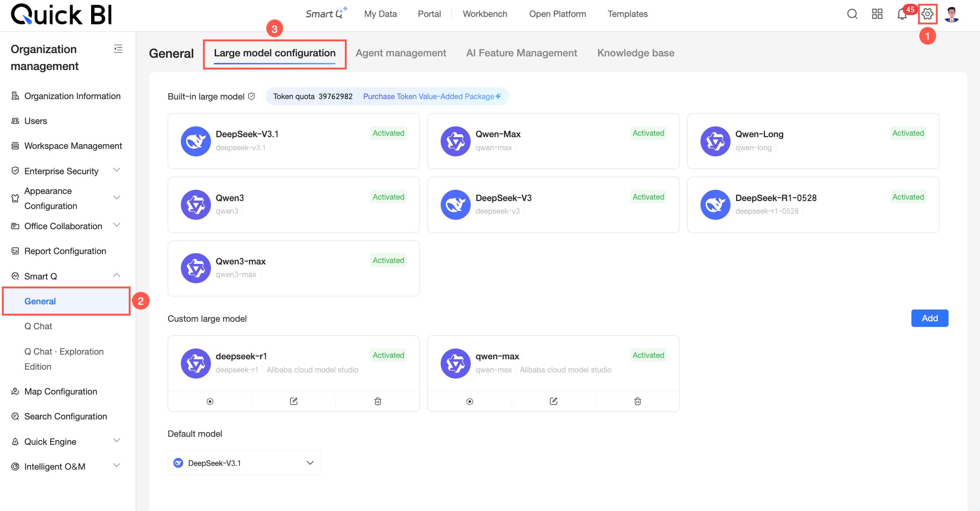Open My Data in top navigation

381,14
